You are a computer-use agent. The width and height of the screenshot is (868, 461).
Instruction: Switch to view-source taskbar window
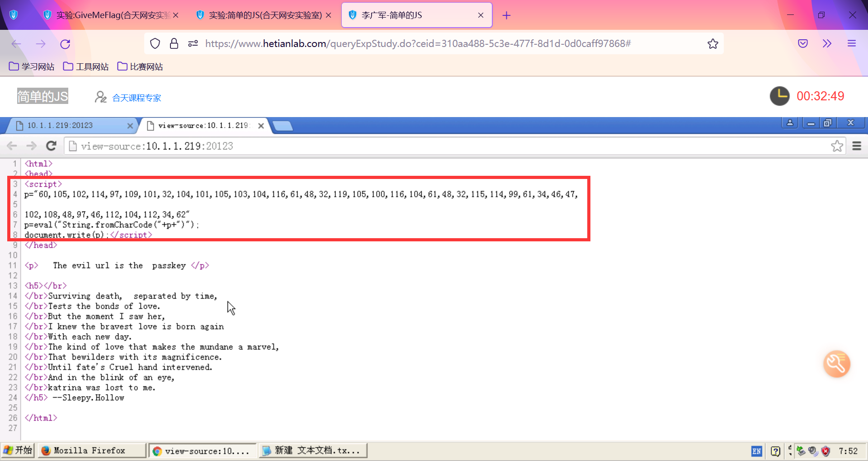[203, 451]
